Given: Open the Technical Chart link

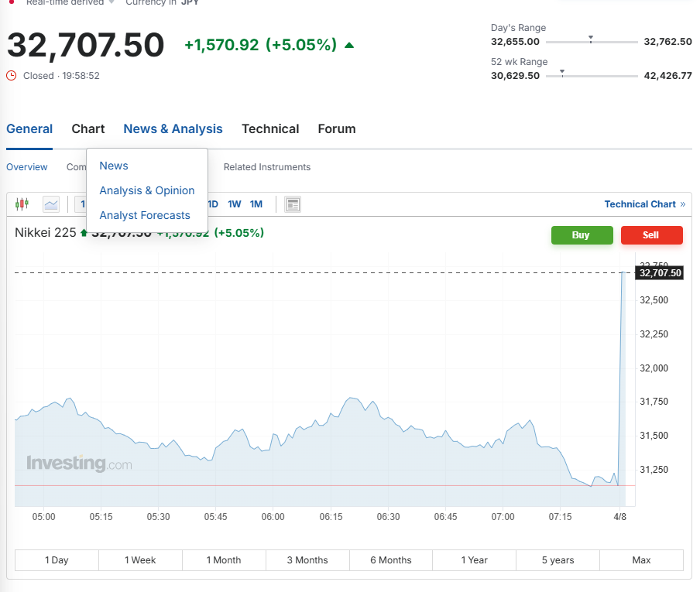Looking at the screenshot, I should tap(640, 204).
